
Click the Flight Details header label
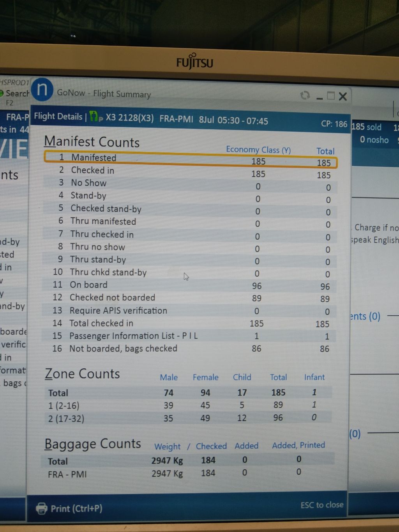click(58, 116)
